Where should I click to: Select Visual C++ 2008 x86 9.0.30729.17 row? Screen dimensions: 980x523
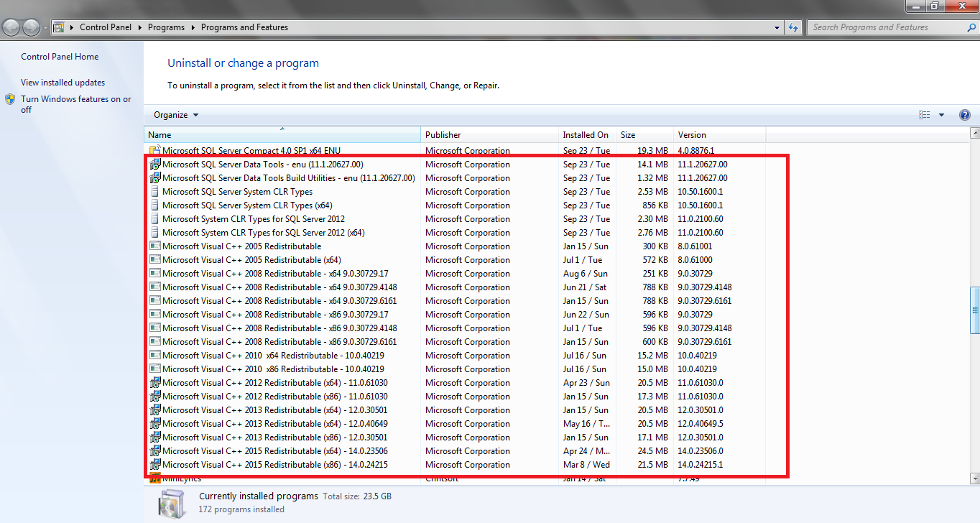point(455,315)
